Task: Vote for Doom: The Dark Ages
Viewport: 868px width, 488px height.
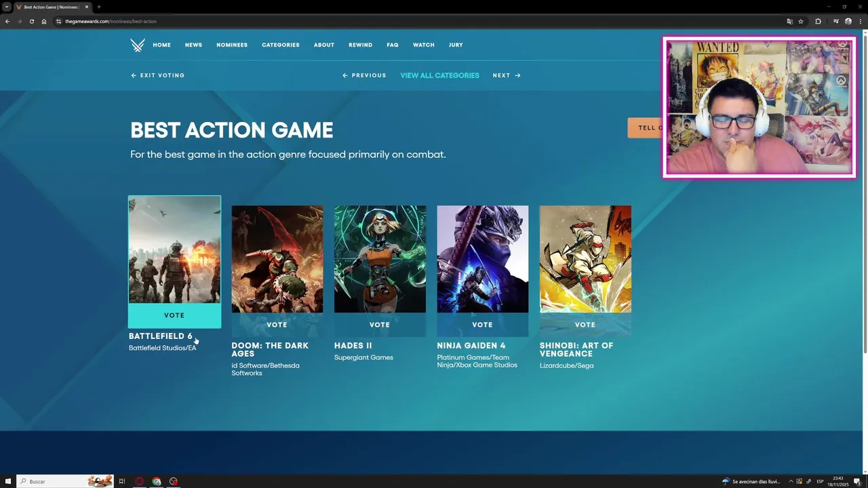Action: pyautogui.click(x=277, y=325)
